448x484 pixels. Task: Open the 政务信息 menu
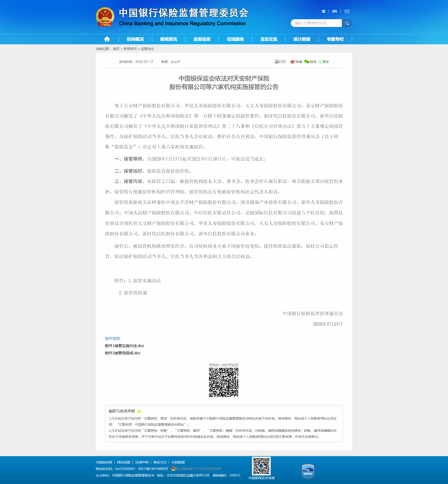pyautogui.click(x=202, y=39)
